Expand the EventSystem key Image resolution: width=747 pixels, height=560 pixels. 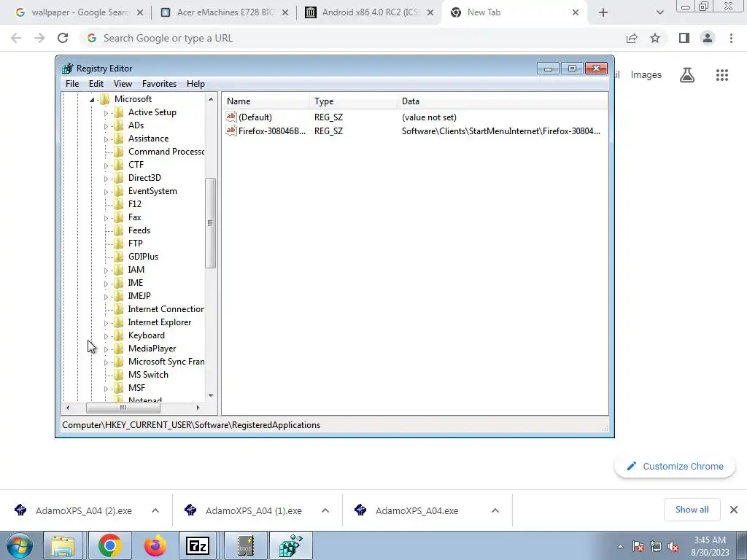tap(106, 192)
